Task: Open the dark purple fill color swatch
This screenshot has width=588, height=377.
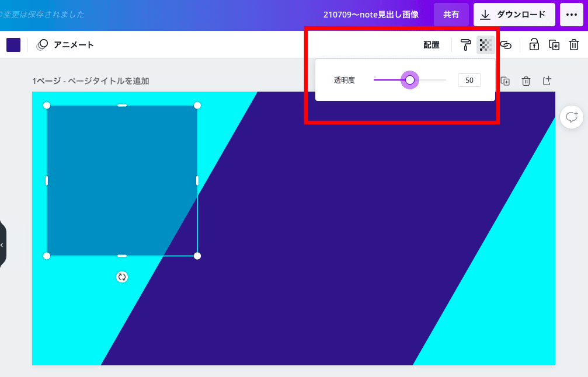Action: [13, 45]
